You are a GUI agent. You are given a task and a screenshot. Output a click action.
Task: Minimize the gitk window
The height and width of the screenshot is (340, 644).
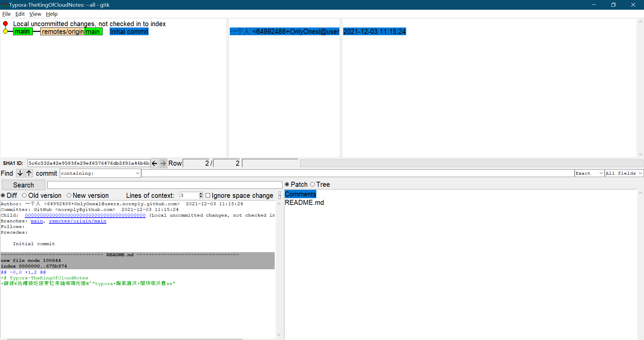pyautogui.click(x=594, y=5)
